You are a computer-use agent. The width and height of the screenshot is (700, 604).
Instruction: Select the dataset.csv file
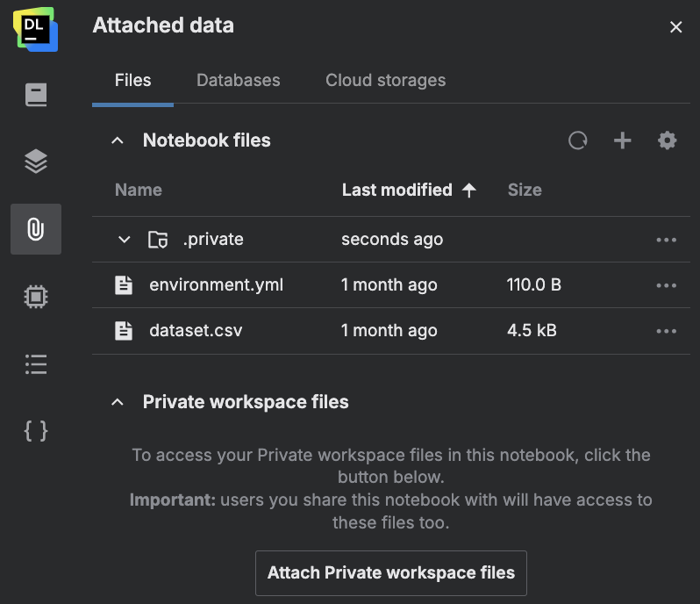196,331
